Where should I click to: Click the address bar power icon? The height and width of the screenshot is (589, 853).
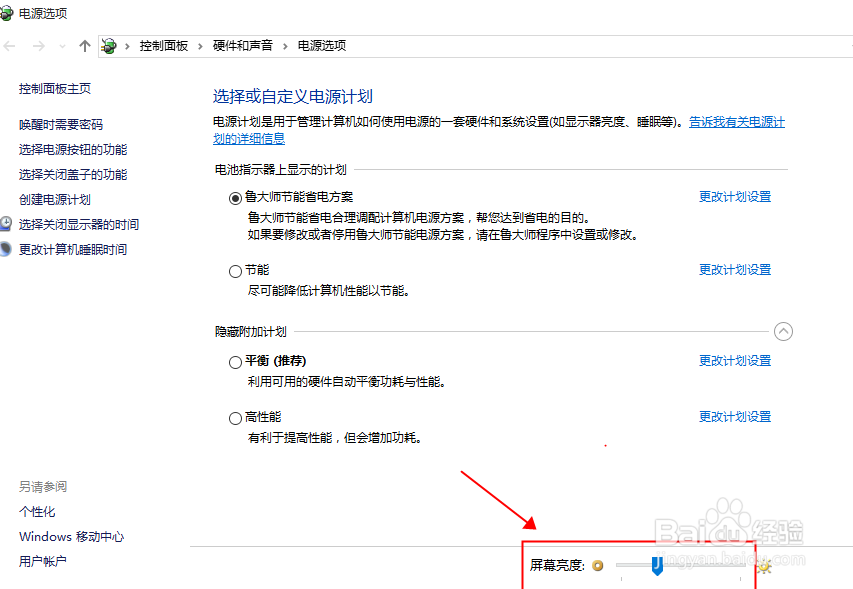[109, 46]
